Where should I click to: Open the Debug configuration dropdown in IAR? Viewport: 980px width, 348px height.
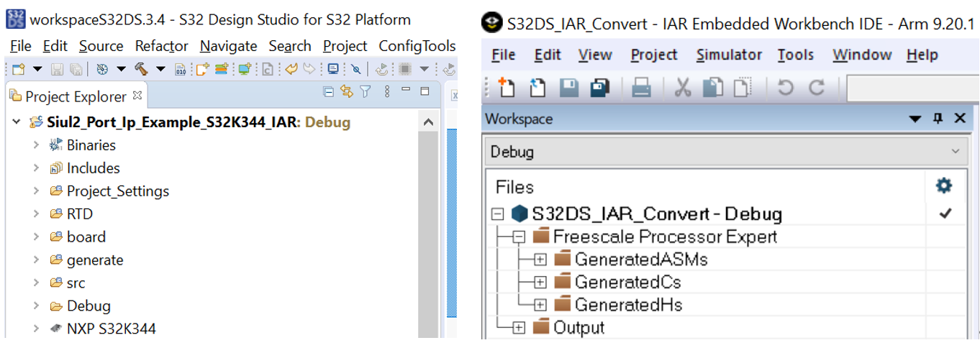point(955,152)
